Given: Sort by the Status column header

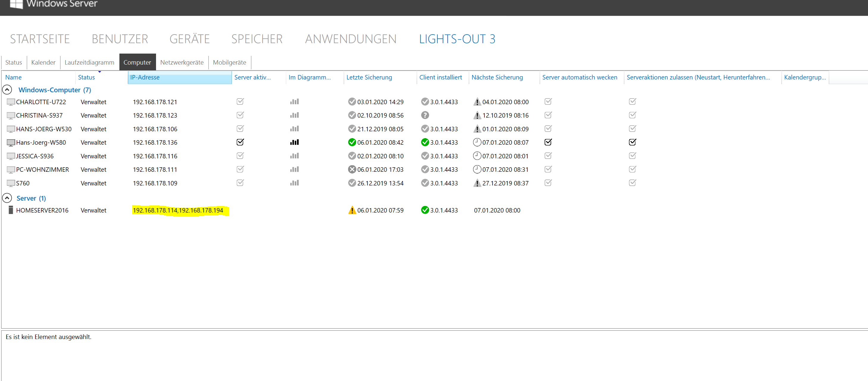Looking at the screenshot, I should [102, 77].
